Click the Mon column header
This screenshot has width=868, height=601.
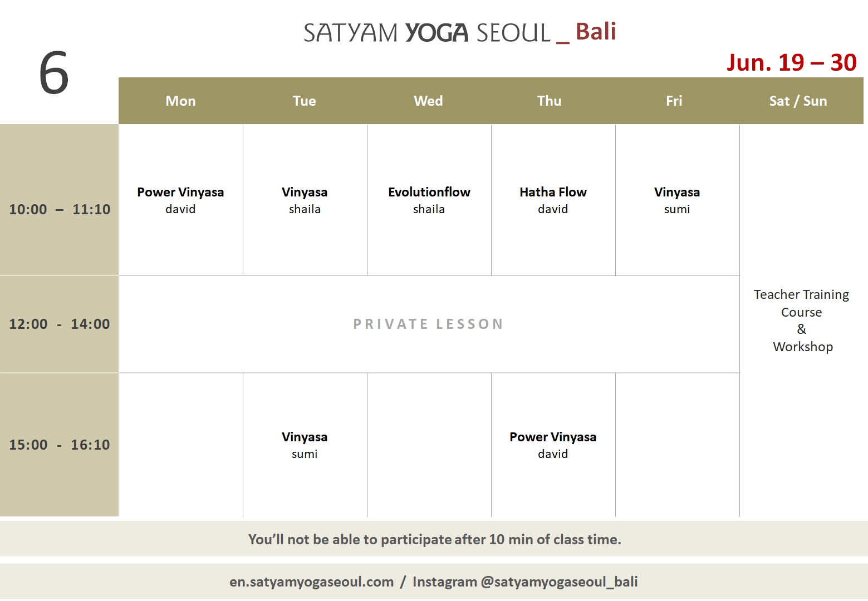180,101
